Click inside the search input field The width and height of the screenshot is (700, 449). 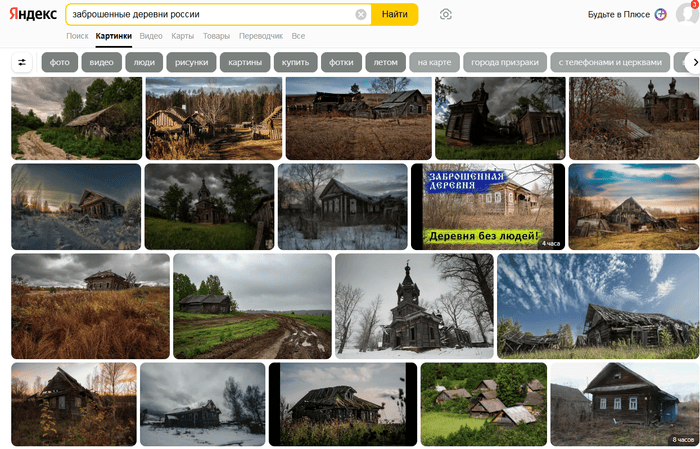210,15
